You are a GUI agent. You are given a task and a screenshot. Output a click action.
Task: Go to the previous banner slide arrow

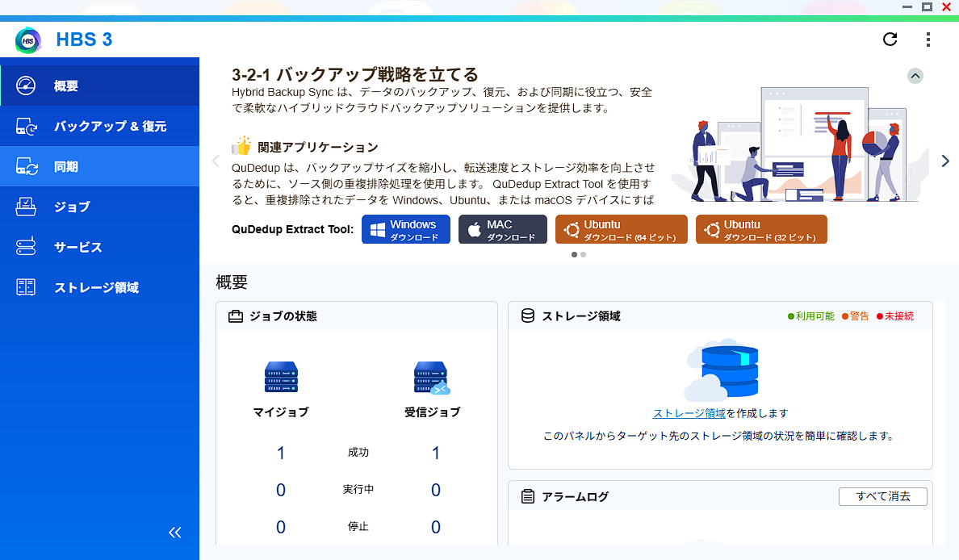216,161
